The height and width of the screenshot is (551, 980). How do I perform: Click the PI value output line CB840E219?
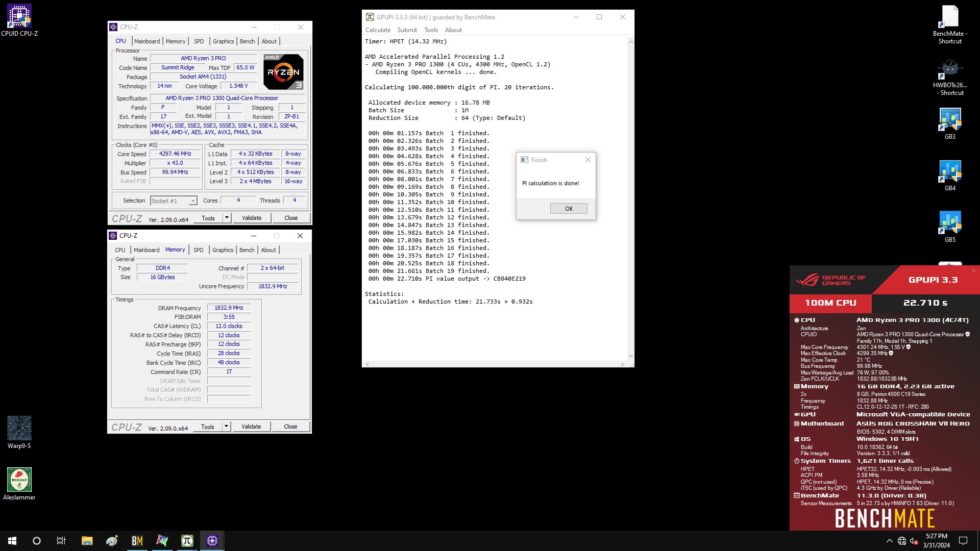447,279
